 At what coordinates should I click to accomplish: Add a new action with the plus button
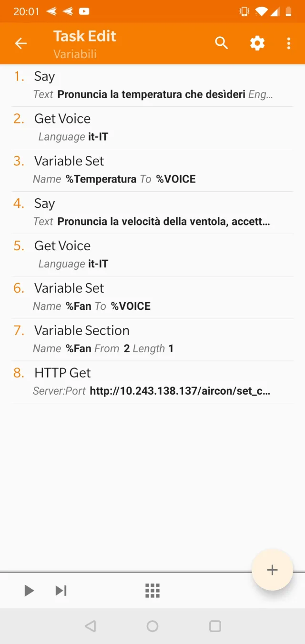[x=272, y=570]
